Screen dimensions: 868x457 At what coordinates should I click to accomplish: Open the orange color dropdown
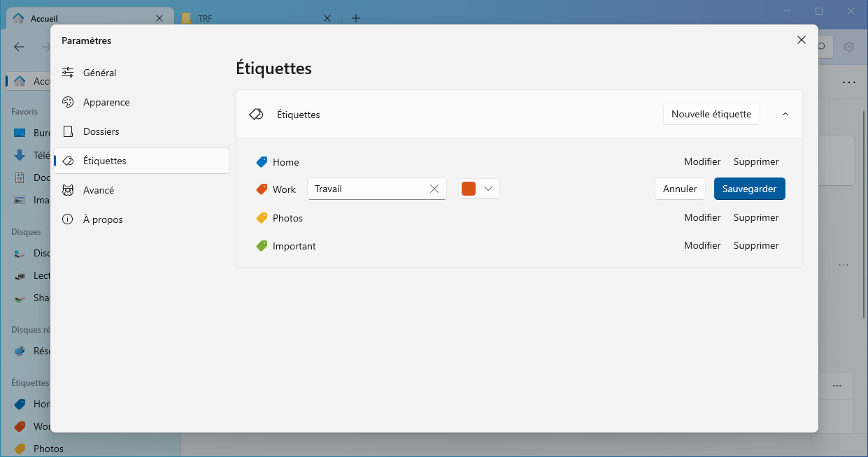(x=479, y=189)
